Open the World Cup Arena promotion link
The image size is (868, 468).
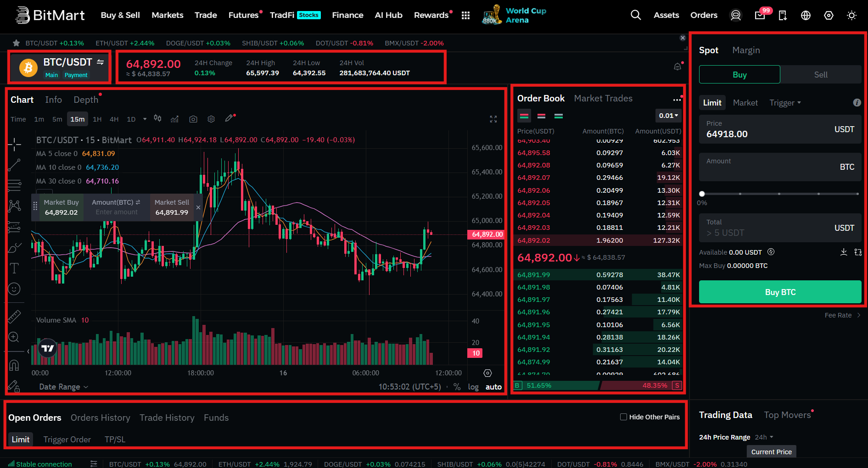[x=515, y=15]
